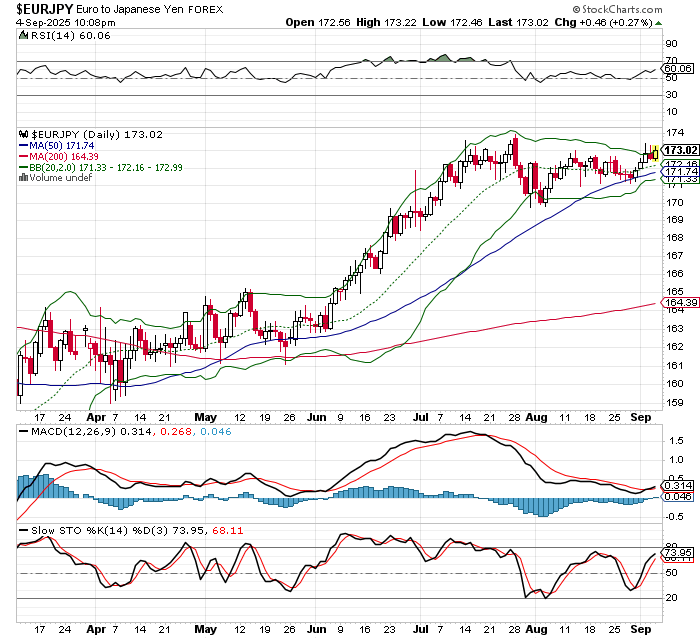The height and width of the screenshot is (639, 700).
Task: Click the red MA(200) legend entry
Action: (x=60, y=156)
